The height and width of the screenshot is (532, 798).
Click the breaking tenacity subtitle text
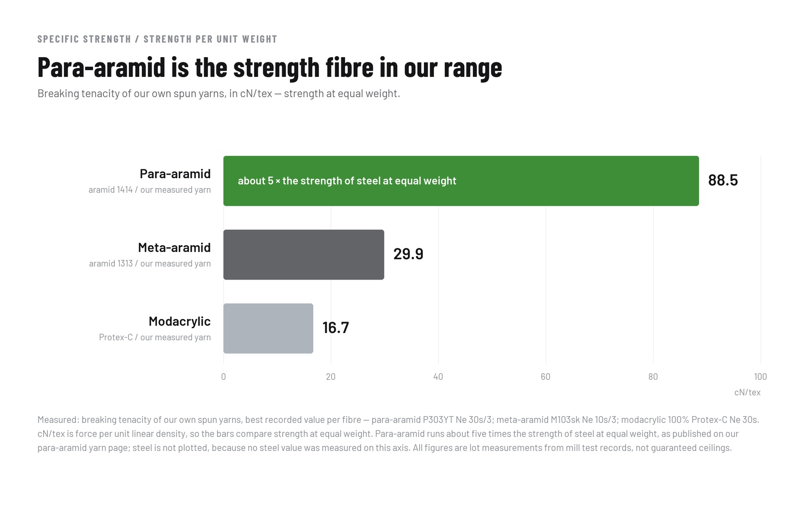(x=219, y=94)
